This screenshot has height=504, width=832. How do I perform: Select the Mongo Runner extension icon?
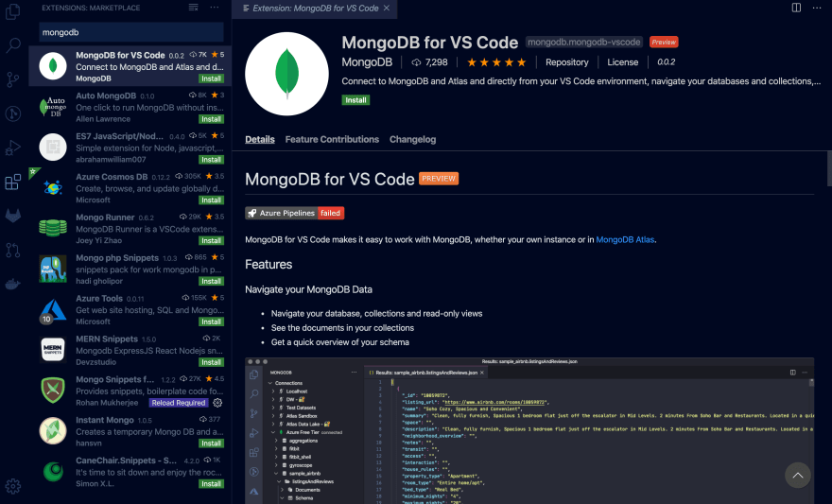click(x=53, y=228)
